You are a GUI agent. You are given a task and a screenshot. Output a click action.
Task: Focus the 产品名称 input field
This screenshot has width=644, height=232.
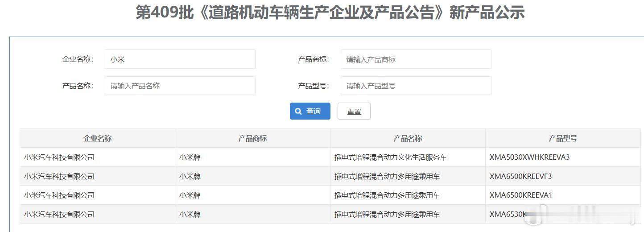[x=180, y=86]
